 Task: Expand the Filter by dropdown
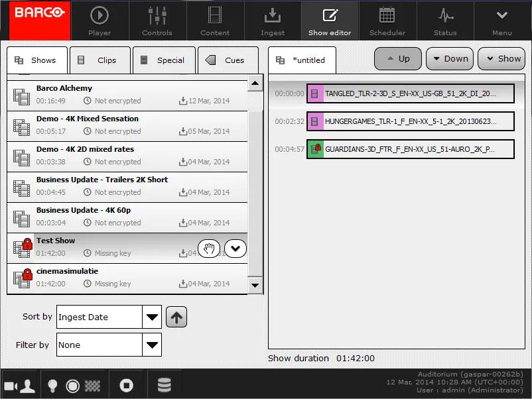coord(152,345)
